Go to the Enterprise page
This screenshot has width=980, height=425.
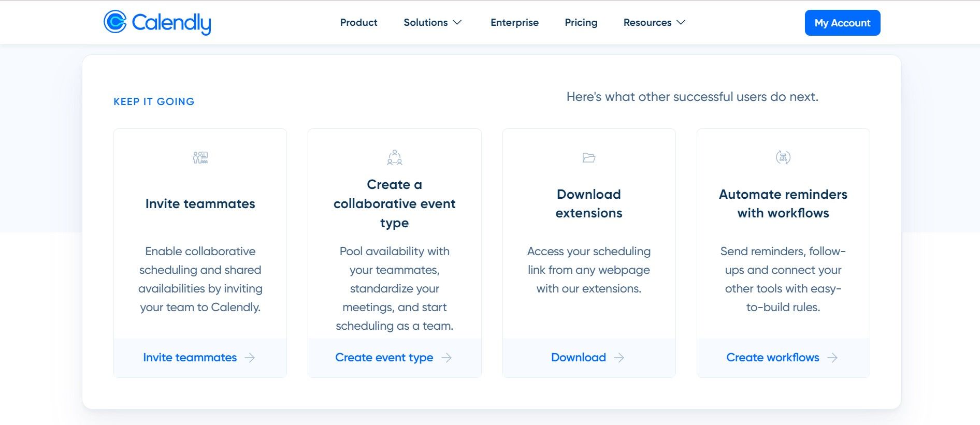click(x=514, y=23)
